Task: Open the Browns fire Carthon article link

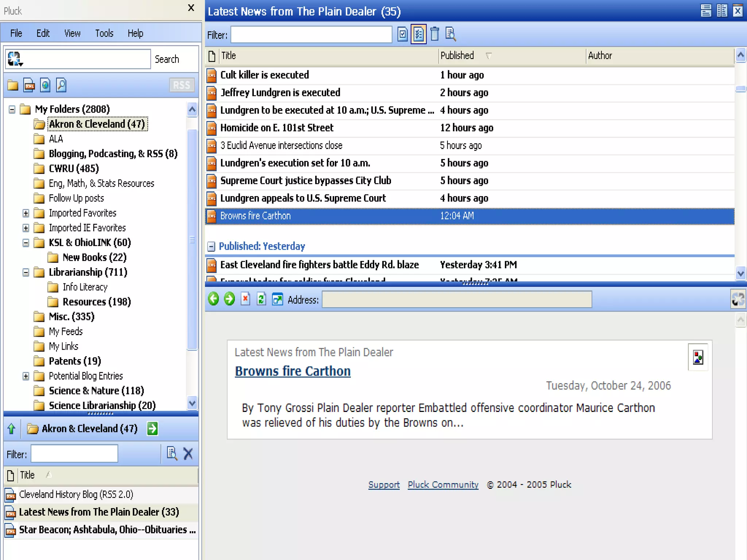Action: [x=293, y=371]
